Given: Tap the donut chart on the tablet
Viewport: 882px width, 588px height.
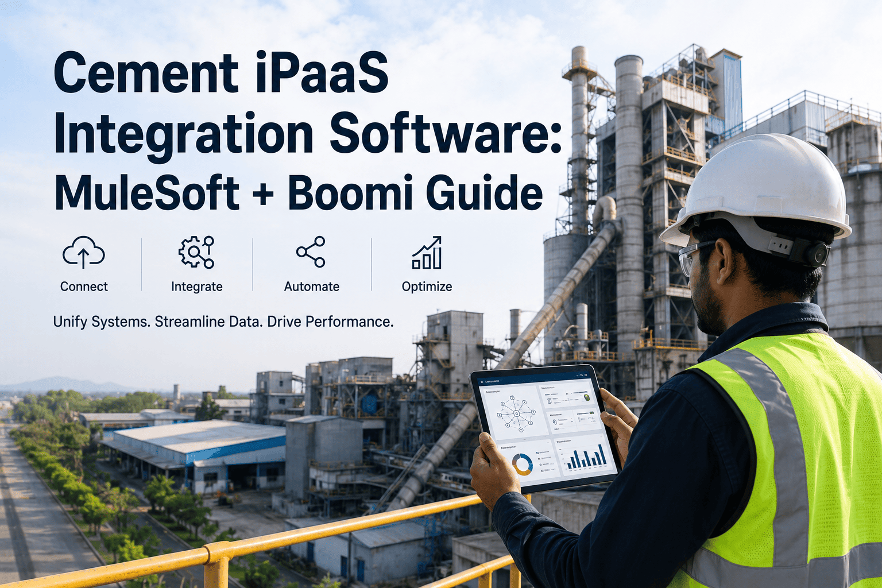Looking at the screenshot, I should pos(523,464).
